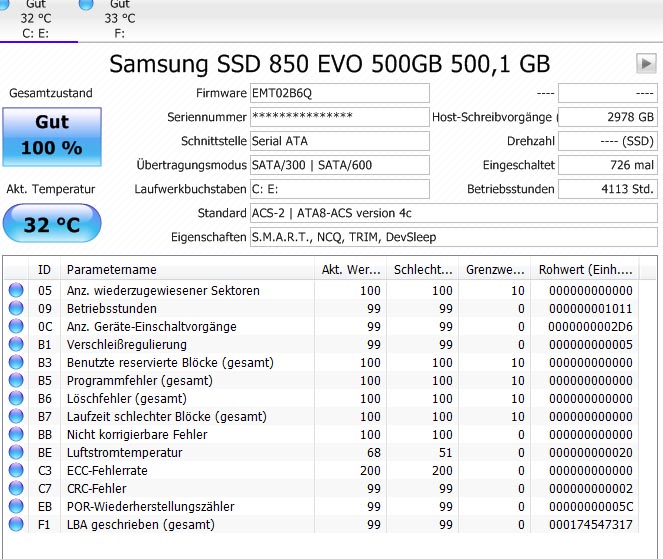Select the C: E: disk tab at 32 °C
The image size is (663, 559).
(36, 19)
